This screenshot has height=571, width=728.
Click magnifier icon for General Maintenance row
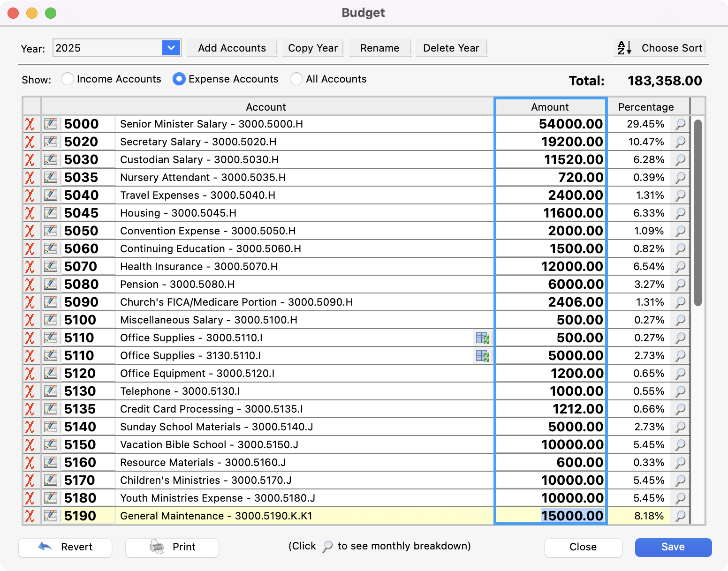click(x=680, y=516)
